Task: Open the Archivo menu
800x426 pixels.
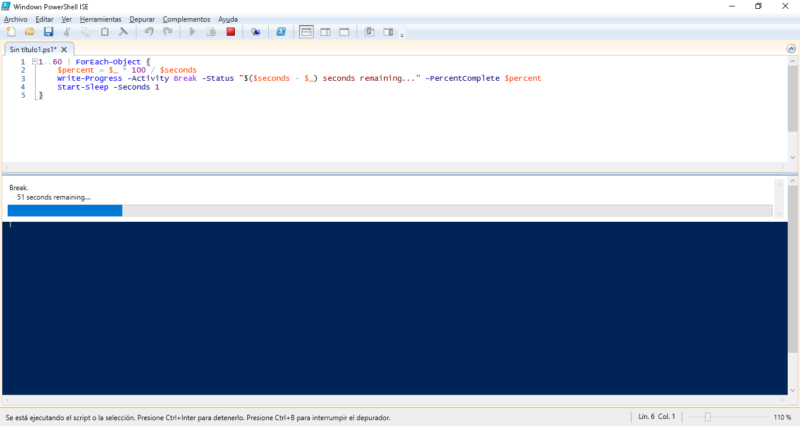Action: click(16, 19)
